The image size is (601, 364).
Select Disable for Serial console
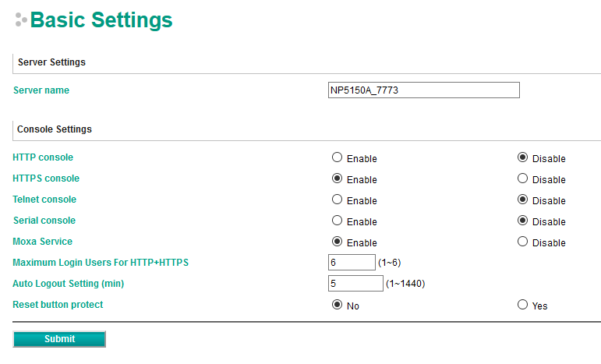point(522,221)
